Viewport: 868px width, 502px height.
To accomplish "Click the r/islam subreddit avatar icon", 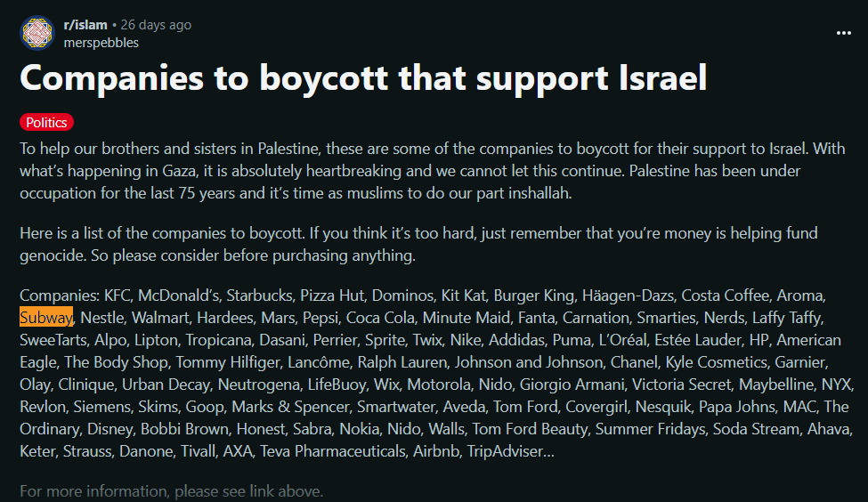I will click(37, 33).
